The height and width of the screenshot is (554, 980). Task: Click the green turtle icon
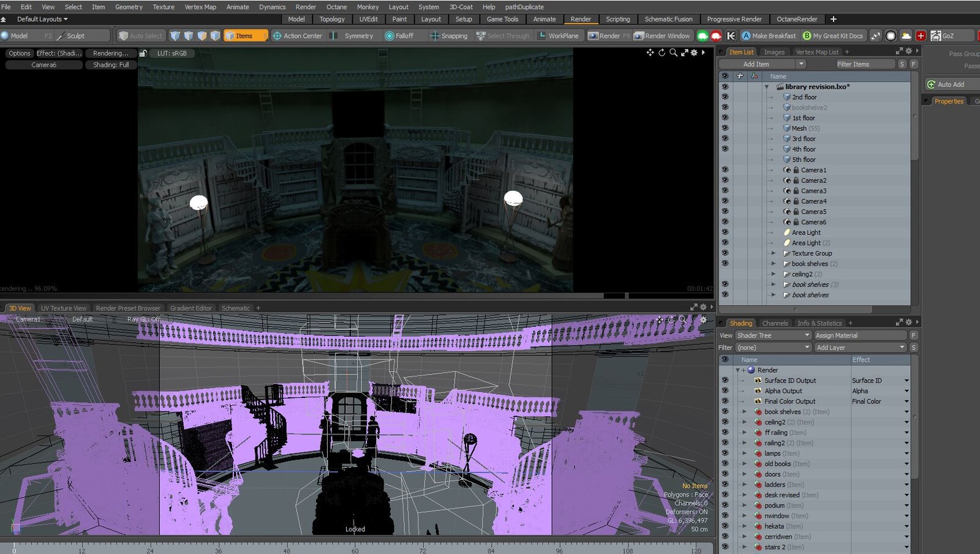[703, 36]
